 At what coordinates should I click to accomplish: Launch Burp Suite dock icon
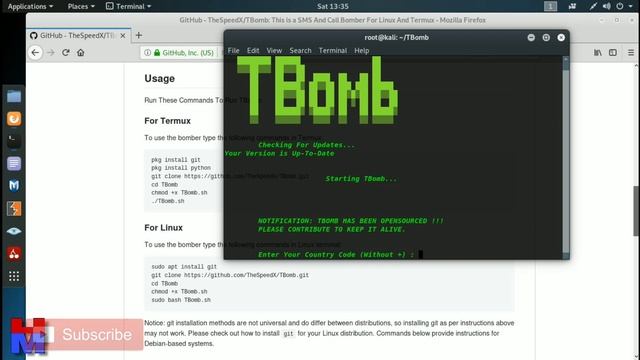click(x=14, y=209)
